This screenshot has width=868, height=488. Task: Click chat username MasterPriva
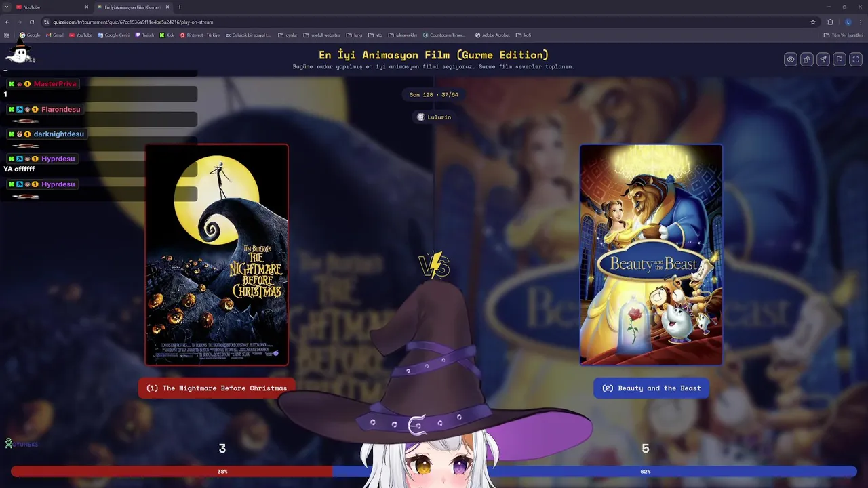click(55, 84)
